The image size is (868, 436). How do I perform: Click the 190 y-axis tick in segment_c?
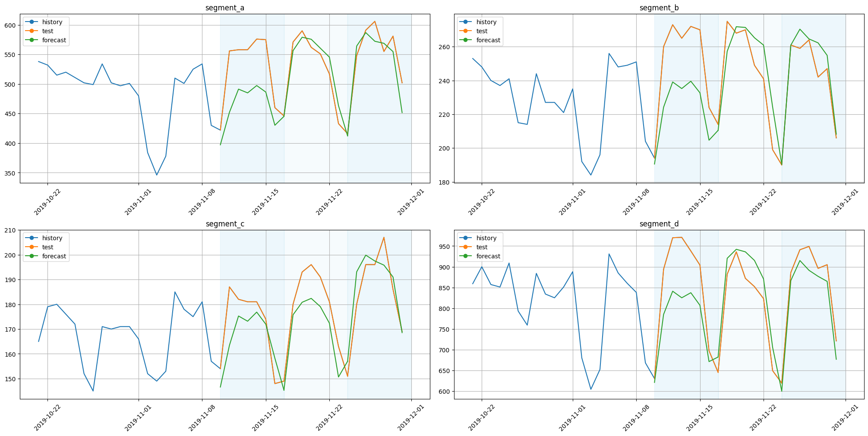point(11,280)
